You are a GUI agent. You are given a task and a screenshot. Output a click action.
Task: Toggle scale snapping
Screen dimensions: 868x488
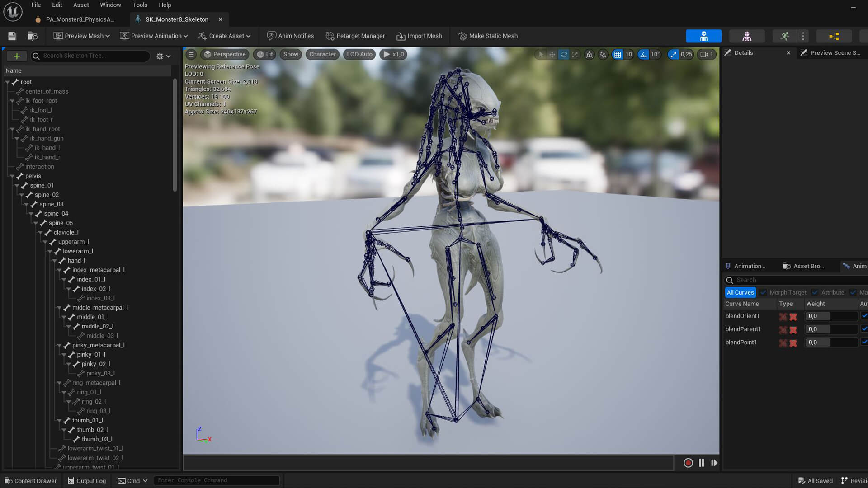click(674, 54)
